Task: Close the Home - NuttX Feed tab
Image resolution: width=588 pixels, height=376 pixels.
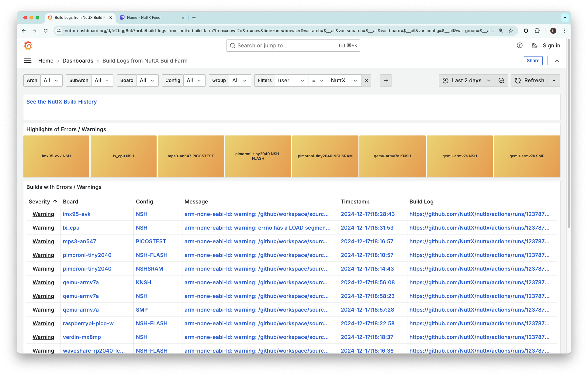Action: pos(183,18)
